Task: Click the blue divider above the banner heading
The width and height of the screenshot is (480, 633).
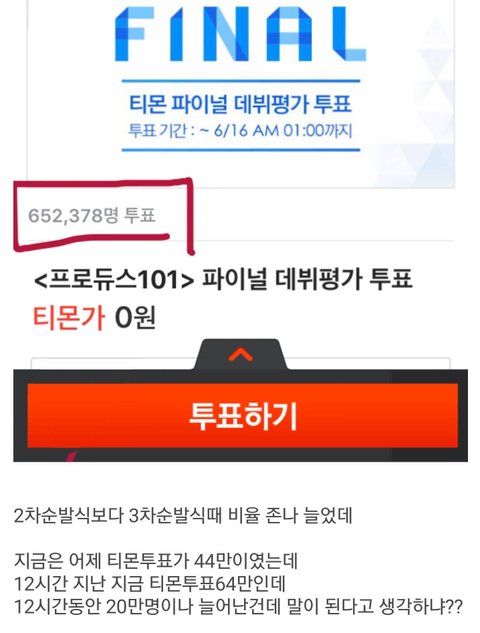Action: [241, 81]
